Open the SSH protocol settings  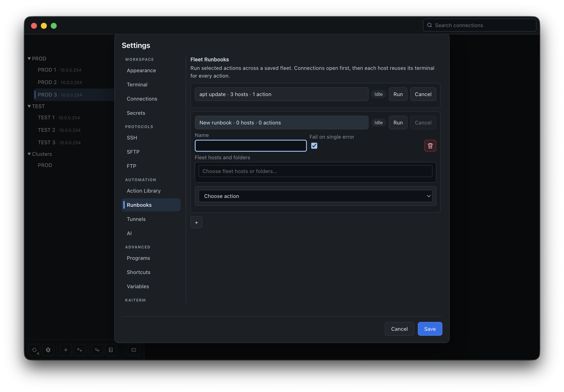[x=151, y=138]
